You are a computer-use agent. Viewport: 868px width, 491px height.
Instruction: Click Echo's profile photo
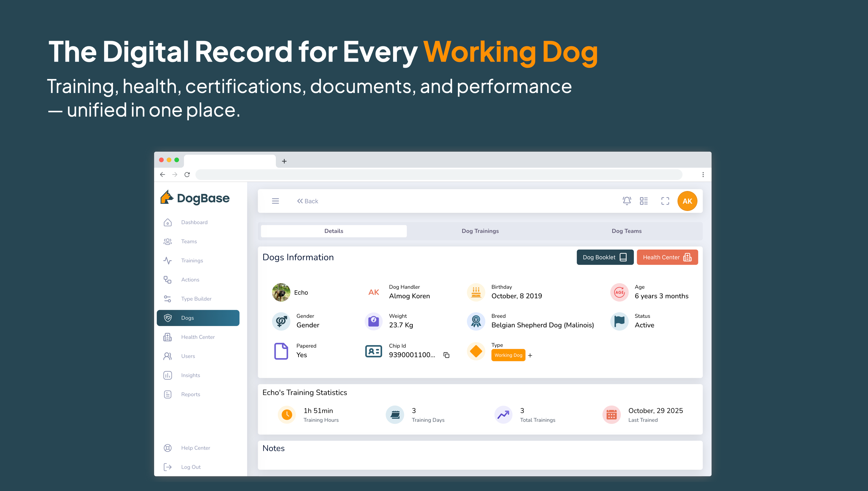[x=281, y=292]
